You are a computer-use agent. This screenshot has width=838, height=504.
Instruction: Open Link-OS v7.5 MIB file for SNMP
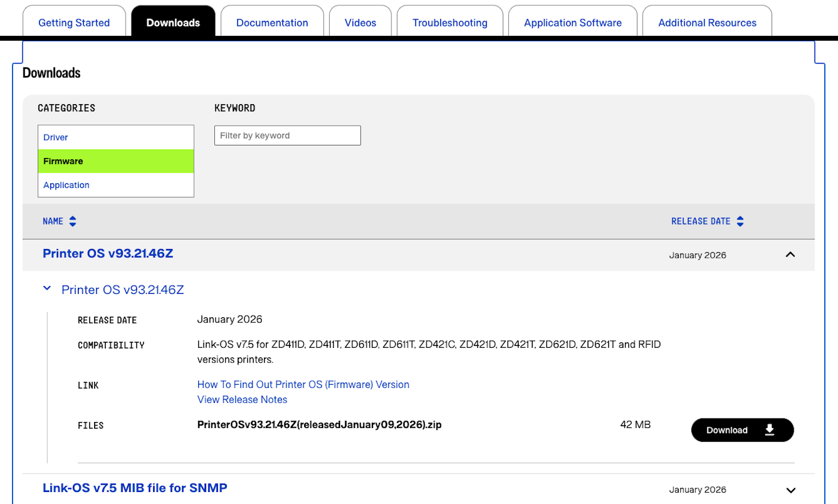(135, 488)
